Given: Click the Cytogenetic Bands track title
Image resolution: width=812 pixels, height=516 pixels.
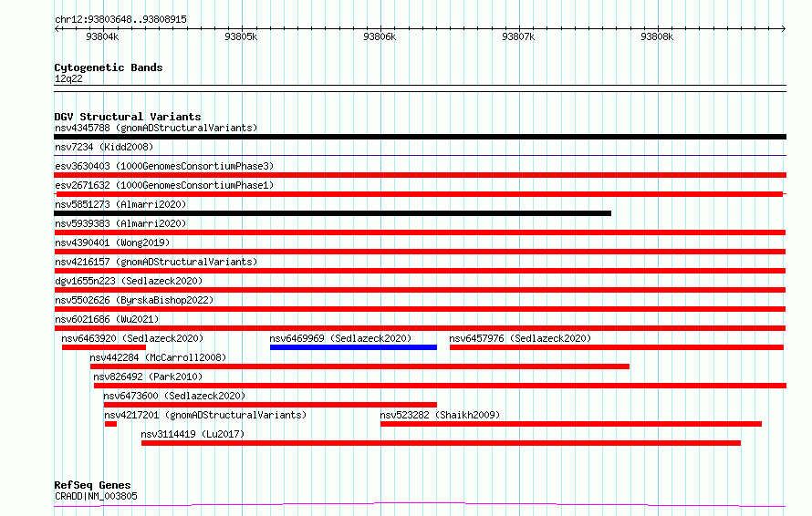Looking at the screenshot, I should coord(109,67).
